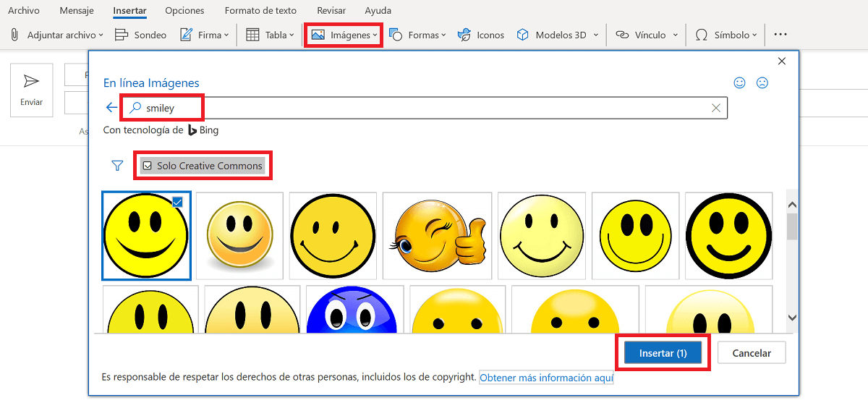Clear the search box with X
This screenshot has height=403, width=868.
point(715,108)
